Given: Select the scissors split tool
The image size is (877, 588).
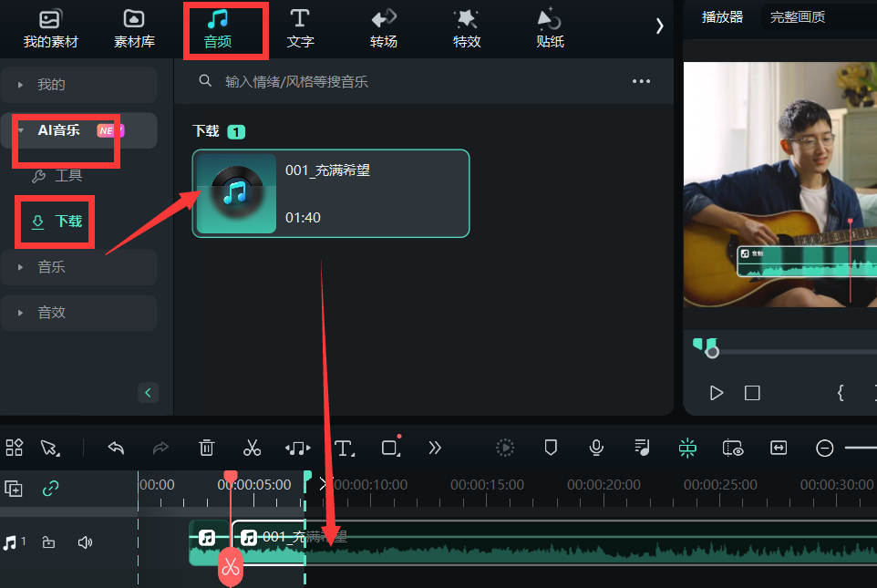Looking at the screenshot, I should (253, 447).
